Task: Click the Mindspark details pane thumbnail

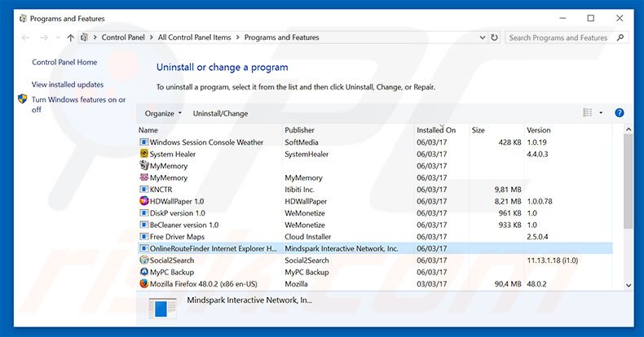Action: 163,309
